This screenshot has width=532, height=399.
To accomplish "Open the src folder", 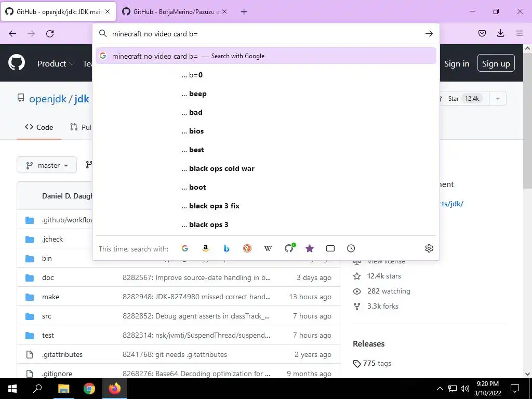I will [x=46, y=316].
